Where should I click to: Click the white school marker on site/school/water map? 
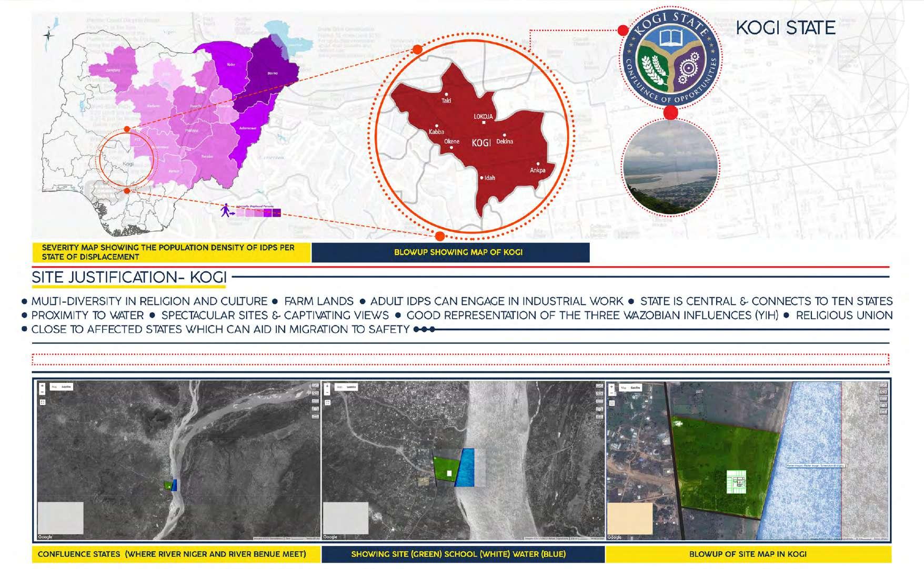point(449,473)
